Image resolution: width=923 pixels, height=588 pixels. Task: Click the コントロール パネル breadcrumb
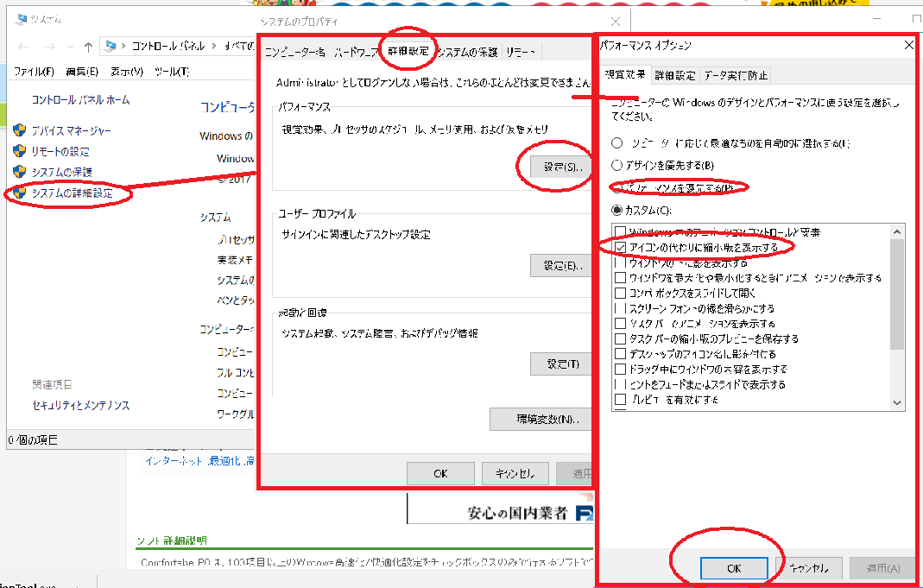pyautogui.click(x=168, y=46)
